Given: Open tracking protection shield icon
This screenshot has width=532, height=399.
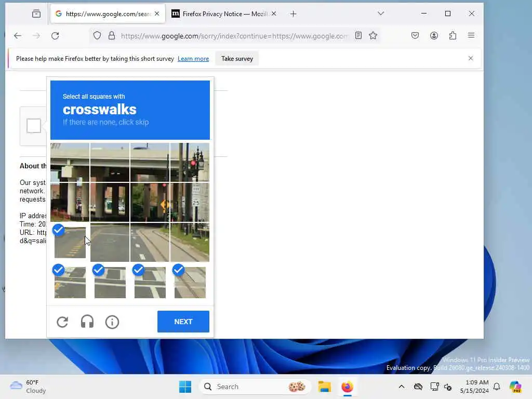Looking at the screenshot, I should click(x=97, y=36).
